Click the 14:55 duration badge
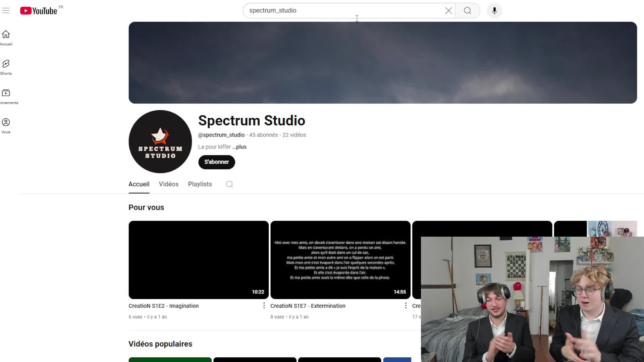 pos(400,292)
